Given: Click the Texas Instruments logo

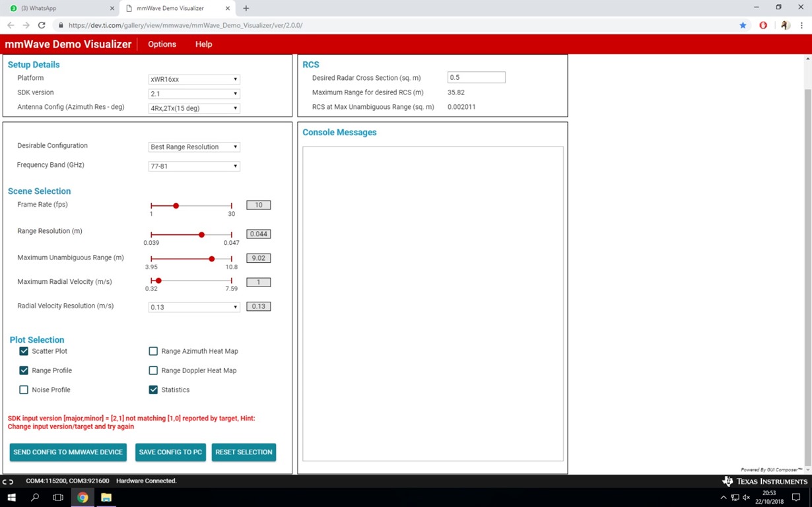Looking at the screenshot, I should (765, 481).
